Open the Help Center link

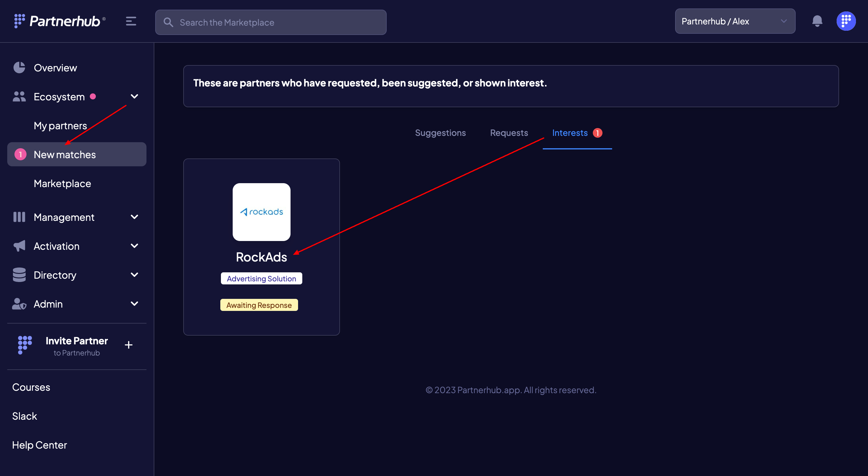pyautogui.click(x=39, y=445)
